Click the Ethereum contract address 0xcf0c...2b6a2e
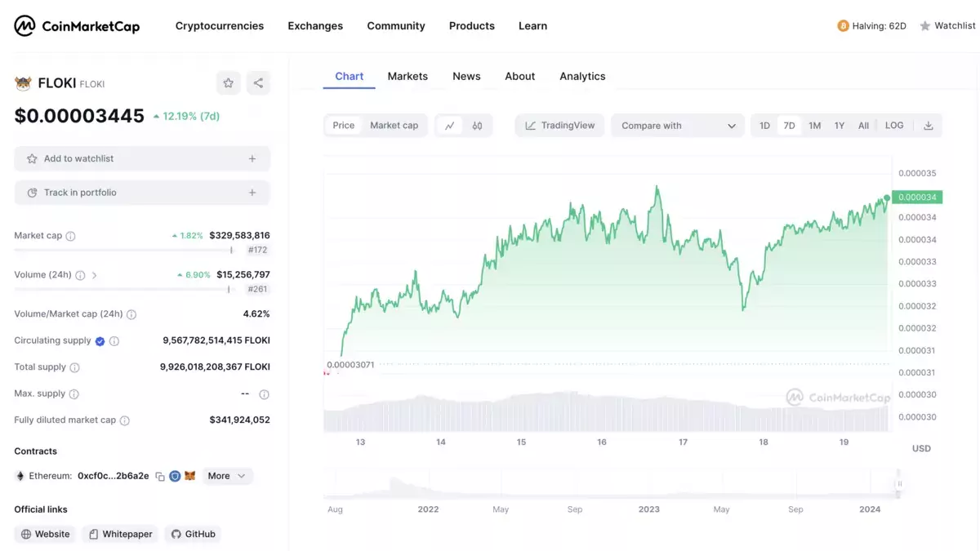 (x=114, y=476)
